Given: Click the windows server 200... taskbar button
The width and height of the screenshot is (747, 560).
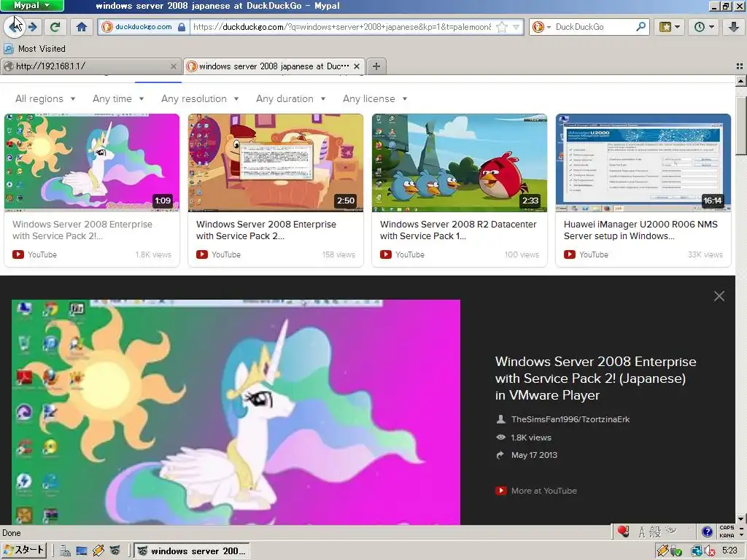Looking at the screenshot, I should [192, 551].
